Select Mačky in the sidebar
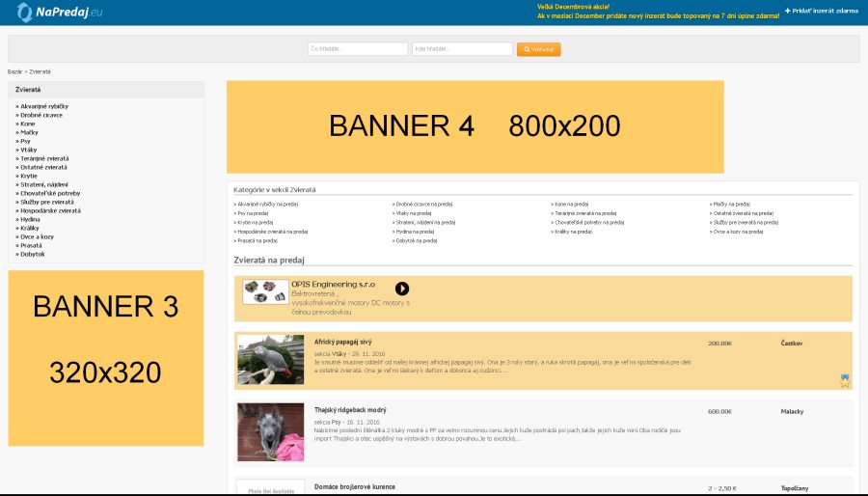Viewport: 868px width, 496px height. [29, 132]
